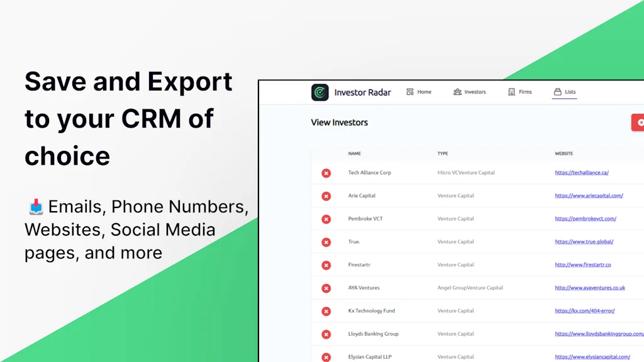Open the true.global website link
This screenshot has width=644, height=362.
pos(586,241)
